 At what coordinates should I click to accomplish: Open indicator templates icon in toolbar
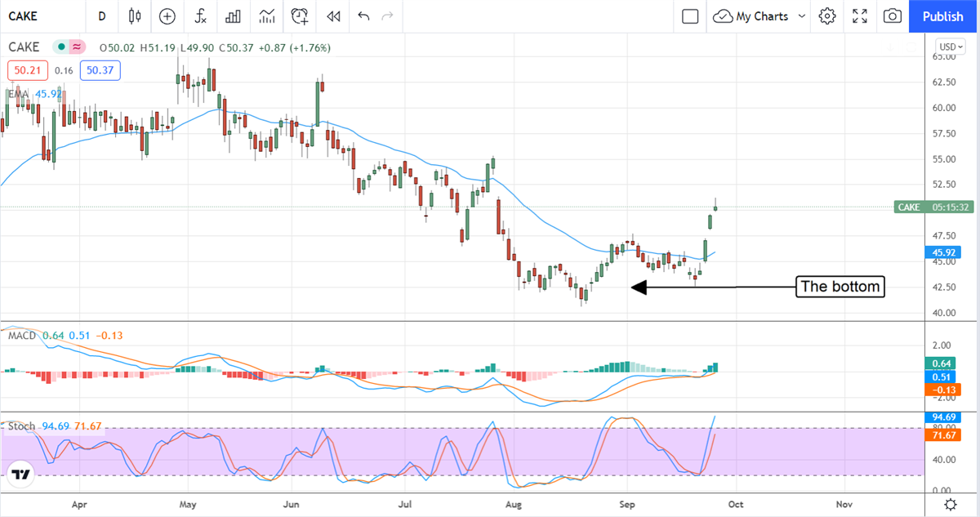tap(266, 16)
